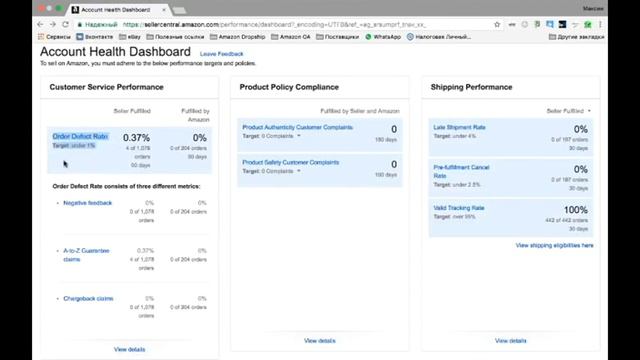Viewport: 640px width, 360px height.
Task: Open the Chargeback claims link
Action: click(x=88, y=298)
